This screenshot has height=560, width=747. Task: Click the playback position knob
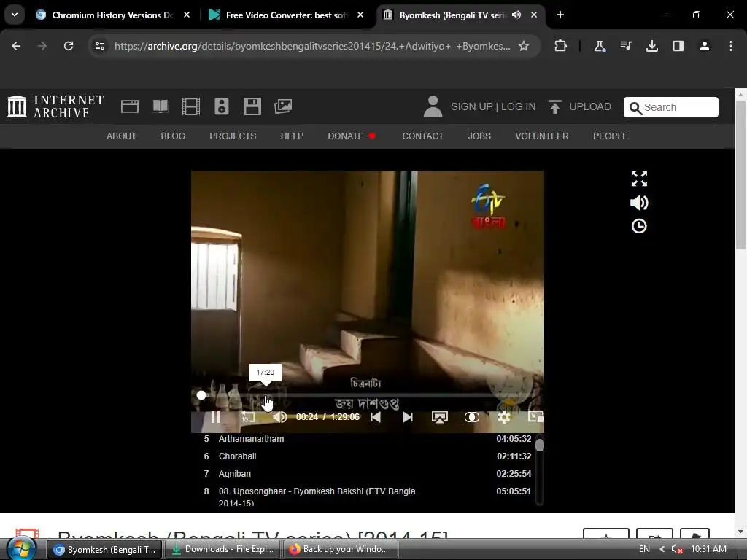pyautogui.click(x=201, y=395)
